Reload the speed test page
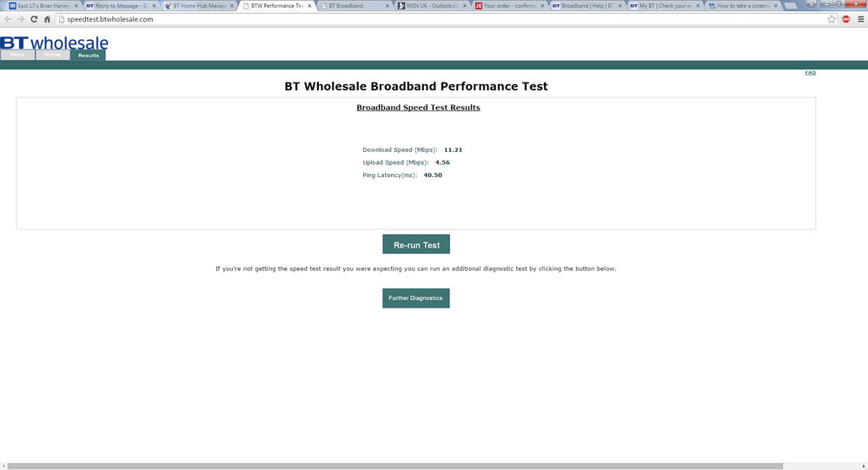Viewport: 868px width, 470px height. 34,19
